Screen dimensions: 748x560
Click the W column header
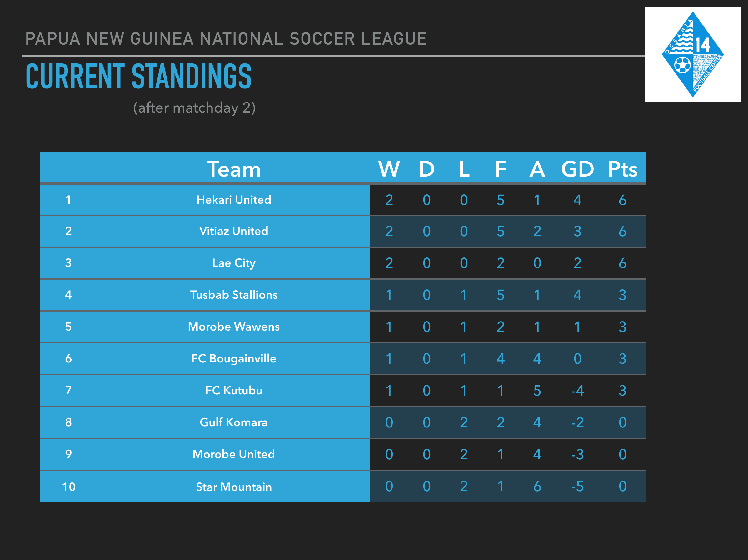click(x=389, y=169)
